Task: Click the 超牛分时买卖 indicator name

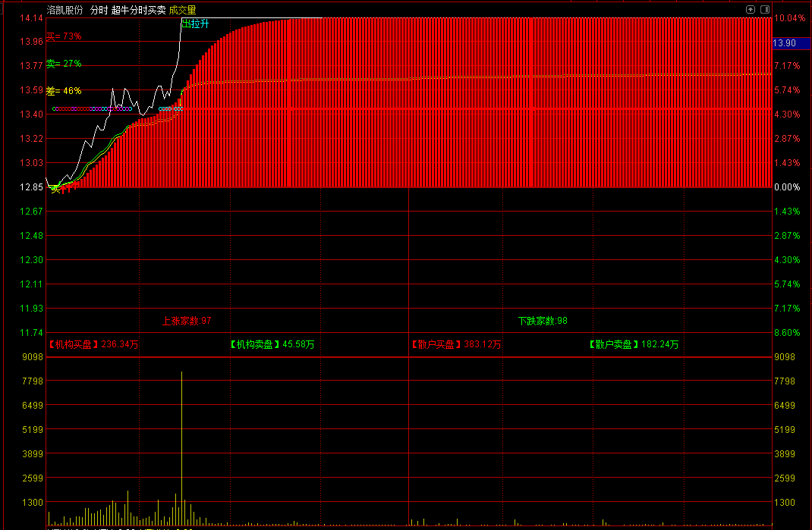Action: tap(138, 10)
